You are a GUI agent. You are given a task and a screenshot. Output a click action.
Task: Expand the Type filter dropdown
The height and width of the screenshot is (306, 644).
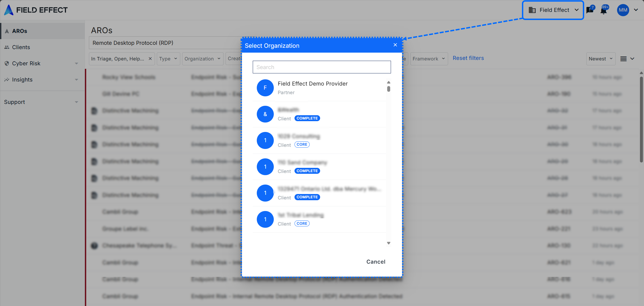pos(168,59)
